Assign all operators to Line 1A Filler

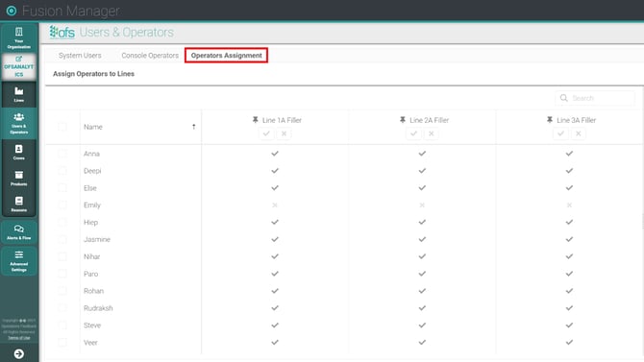[266, 133]
